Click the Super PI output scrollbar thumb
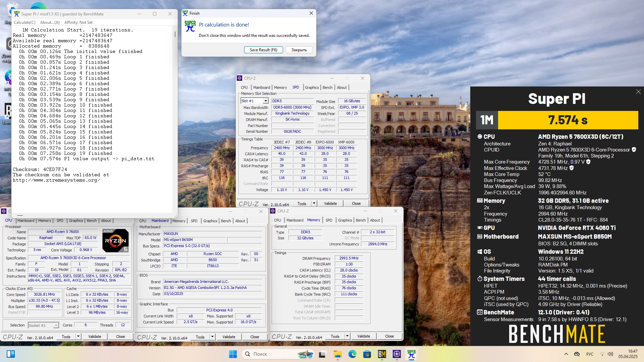 coord(175,34)
